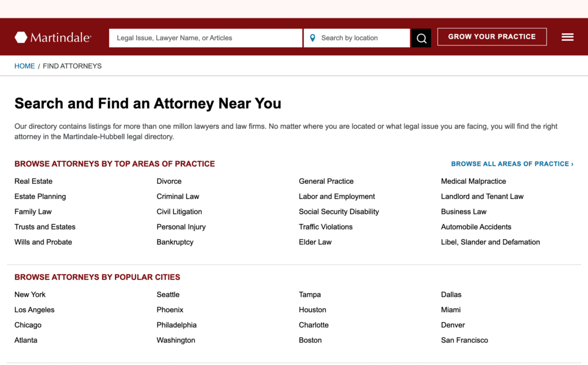Open Social Security Disability link
The width and height of the screenshot is (588, 365).
coord(339,212)
